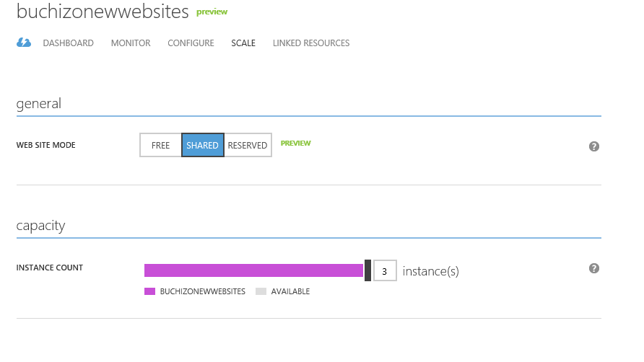Open the quick start cloud icon
644x362 pixels.
24,43
